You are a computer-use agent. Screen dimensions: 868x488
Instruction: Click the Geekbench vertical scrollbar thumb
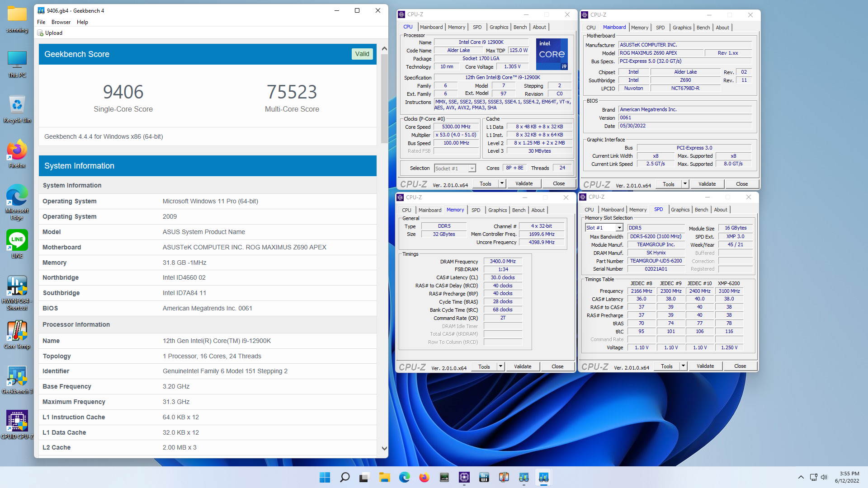[384, 99]
